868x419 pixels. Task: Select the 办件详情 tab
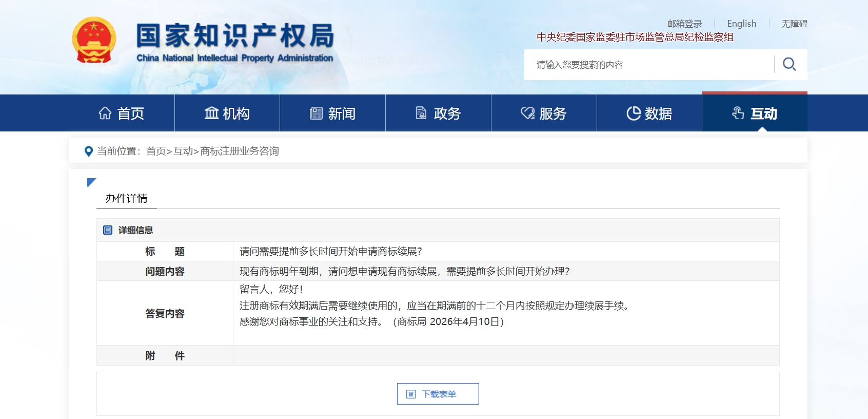pos(127,198)
